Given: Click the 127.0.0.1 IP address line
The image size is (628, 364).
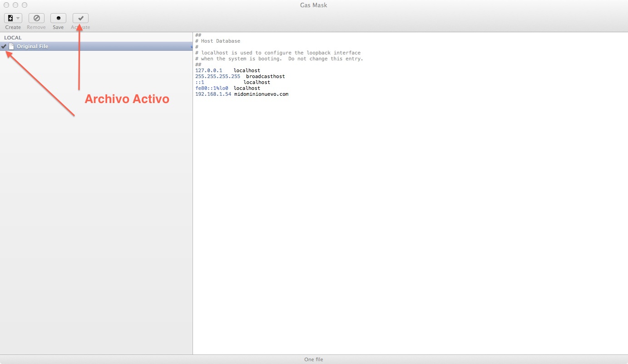Looking at the screenshot, I should tap(208, 71).
